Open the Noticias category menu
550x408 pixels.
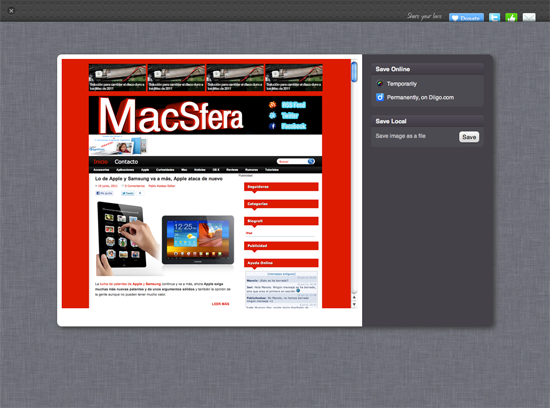pyautogui.click(x=200, y=170)
